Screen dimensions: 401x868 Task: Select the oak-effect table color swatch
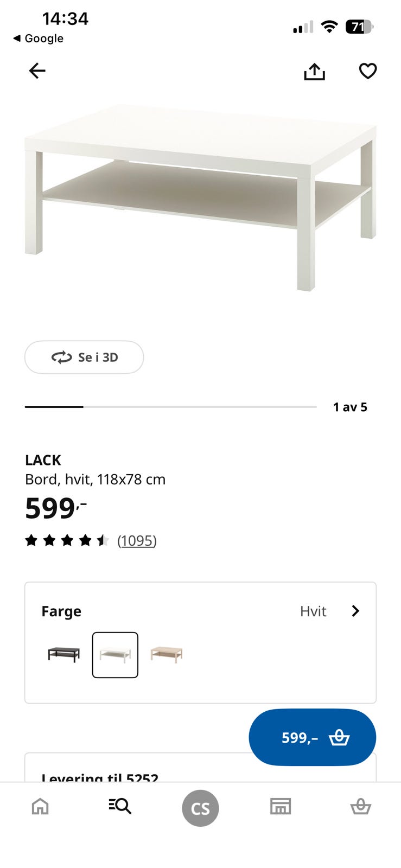[167, 654]
